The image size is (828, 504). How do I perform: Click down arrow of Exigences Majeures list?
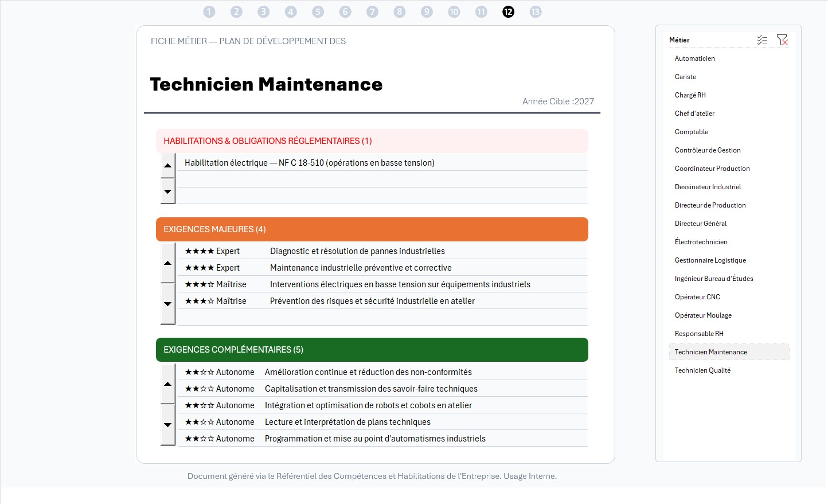coord(168,304)
